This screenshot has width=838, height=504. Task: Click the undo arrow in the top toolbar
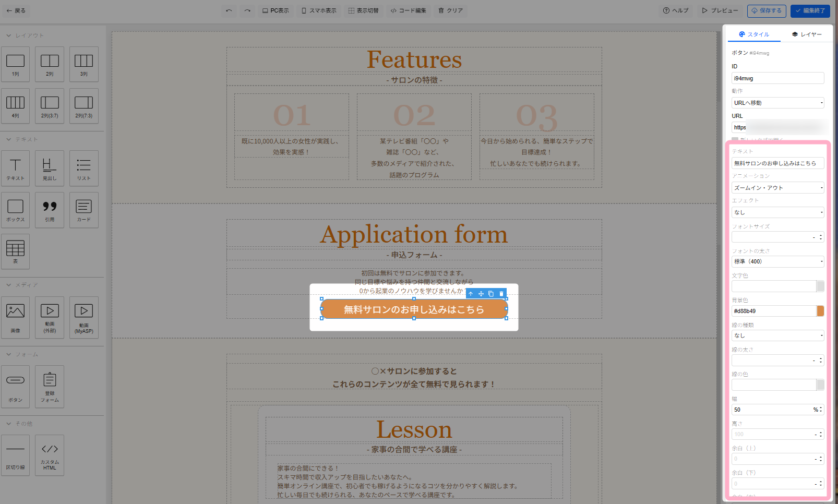(229, 10)
